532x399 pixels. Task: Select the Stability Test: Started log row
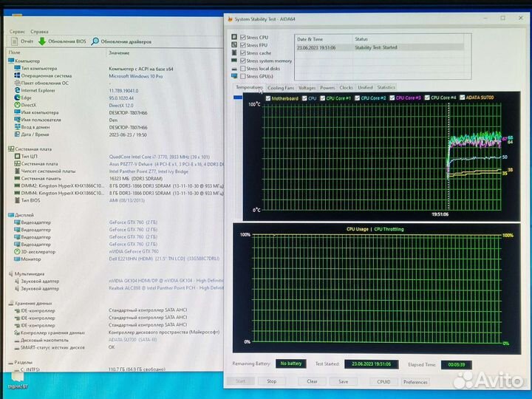[x=380, y=47]
